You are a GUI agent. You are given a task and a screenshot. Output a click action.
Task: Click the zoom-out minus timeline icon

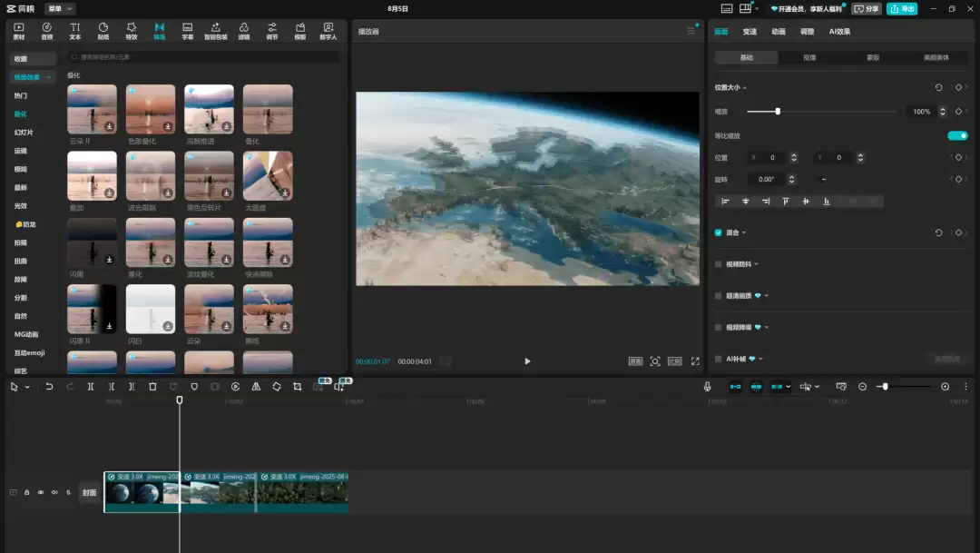(863, 387)
